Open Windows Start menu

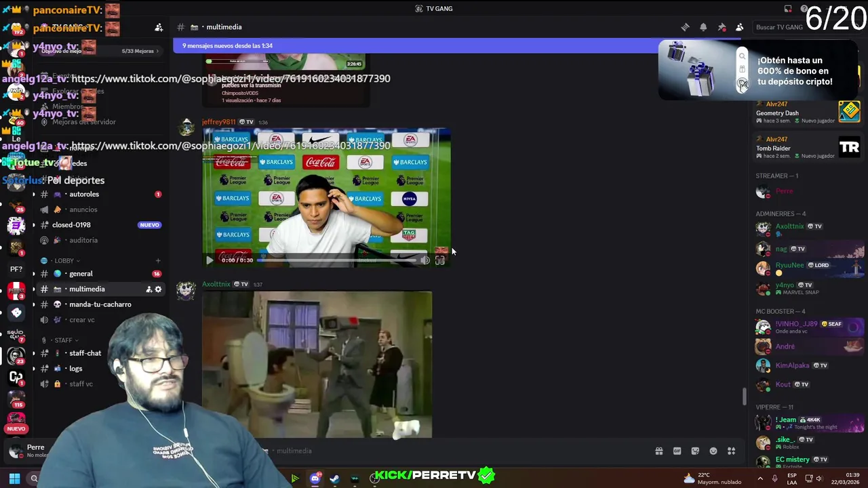[14, 479]
